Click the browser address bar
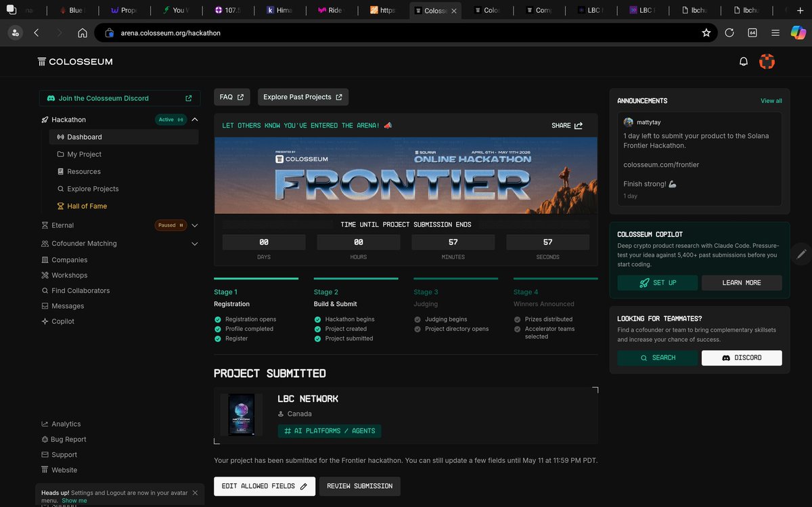Viewport: 812px width, 507px height. [406, 32]
